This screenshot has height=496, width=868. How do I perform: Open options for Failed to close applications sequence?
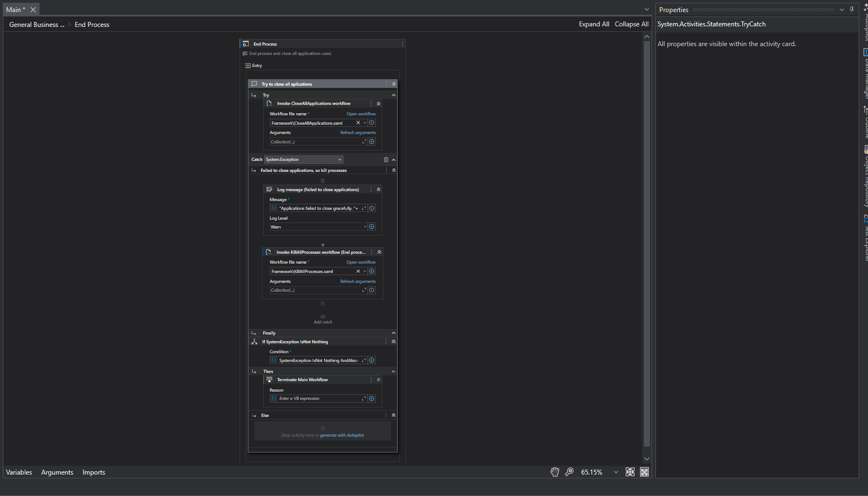click(386, 170)
